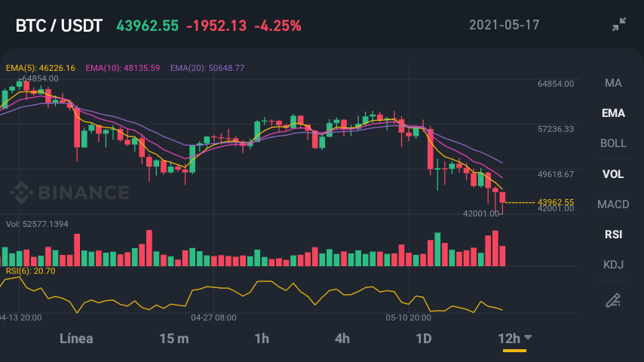The image size is (644, 362).
Task: Select the 15 m timeframe
Action: point(174,339)
